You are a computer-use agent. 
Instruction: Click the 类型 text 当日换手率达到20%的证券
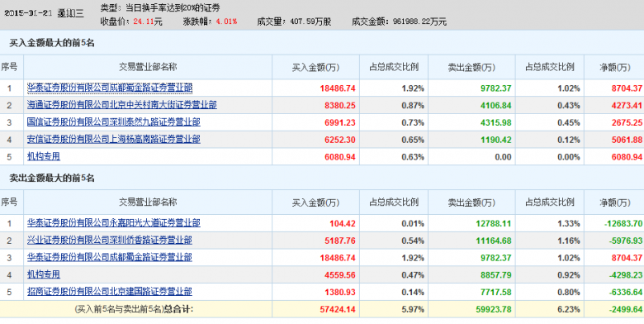pyautogui.click(x=172, y=7)
